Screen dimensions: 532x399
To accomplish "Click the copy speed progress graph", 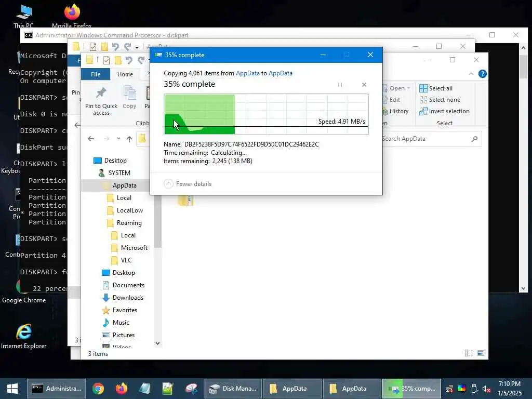I will pos(266,114).
